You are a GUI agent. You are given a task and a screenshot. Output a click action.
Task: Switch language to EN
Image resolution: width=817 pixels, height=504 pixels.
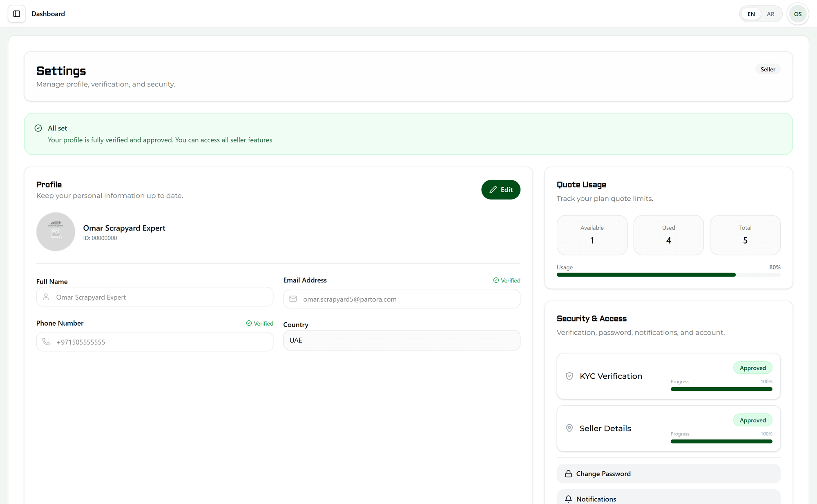point(751,14)
